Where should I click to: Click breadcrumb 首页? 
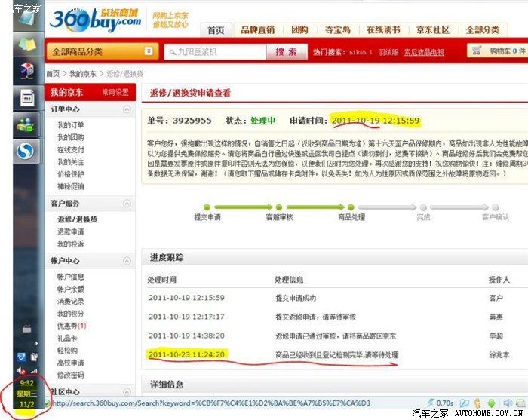coord(53,74)
